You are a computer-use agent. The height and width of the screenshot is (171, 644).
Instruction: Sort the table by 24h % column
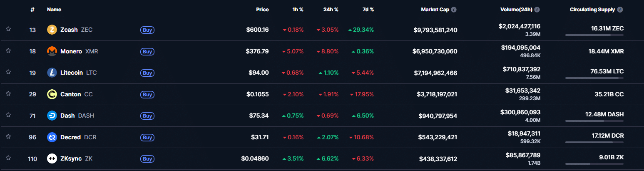[331, 10]
